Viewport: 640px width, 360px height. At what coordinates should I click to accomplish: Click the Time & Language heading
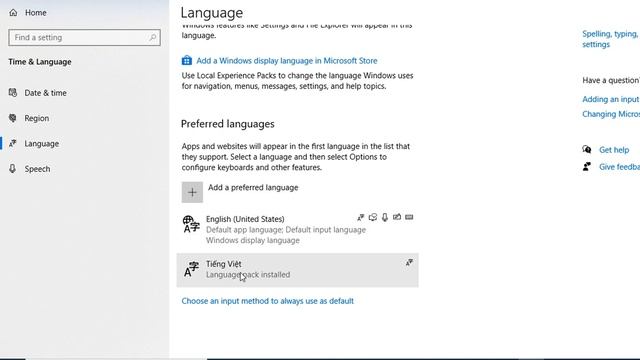point(40,62)
